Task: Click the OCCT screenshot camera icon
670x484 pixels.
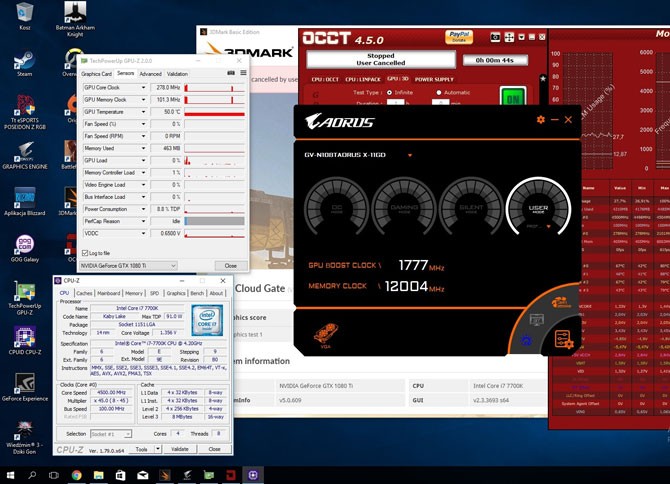Action: pyautogui.click(x=495, y=37)
